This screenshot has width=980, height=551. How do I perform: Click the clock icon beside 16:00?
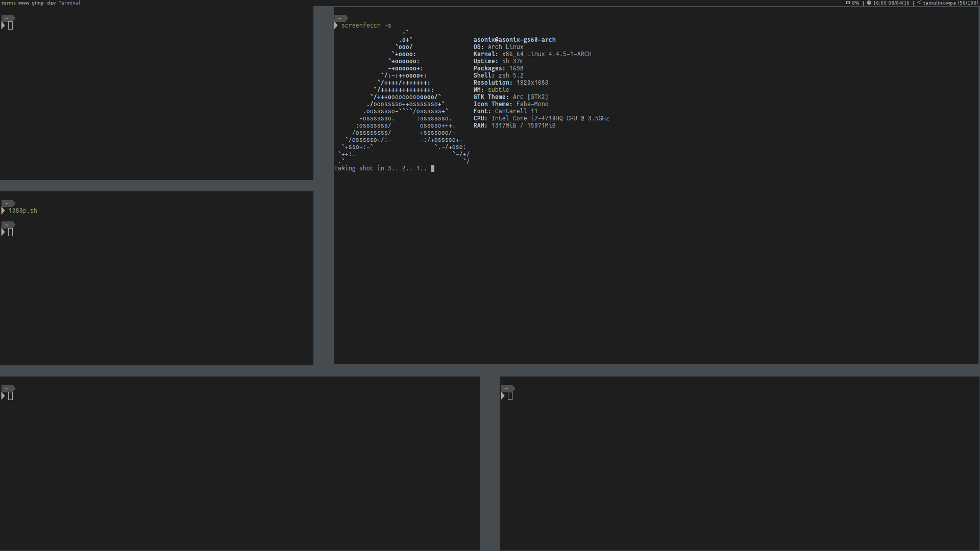(869, 3)
